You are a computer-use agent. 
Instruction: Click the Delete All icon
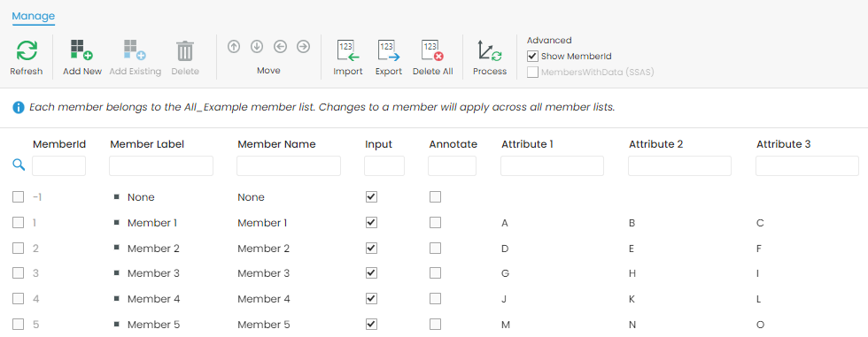433,50
